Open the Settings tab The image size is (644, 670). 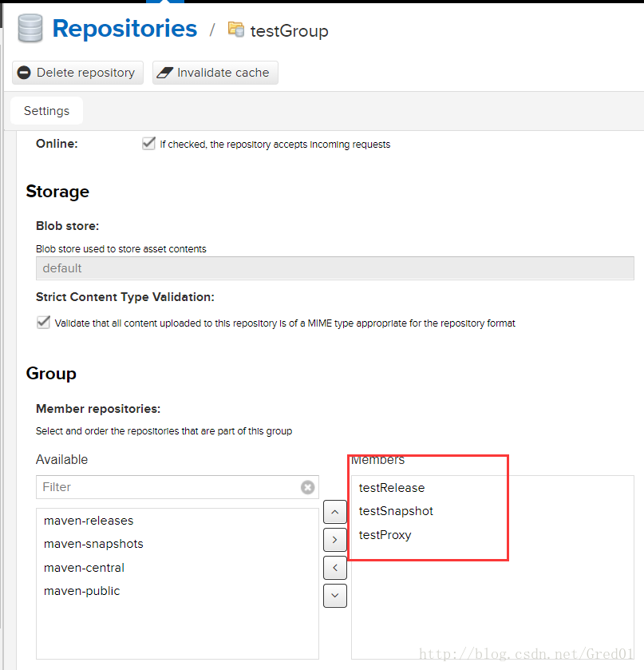click(46, 111)
